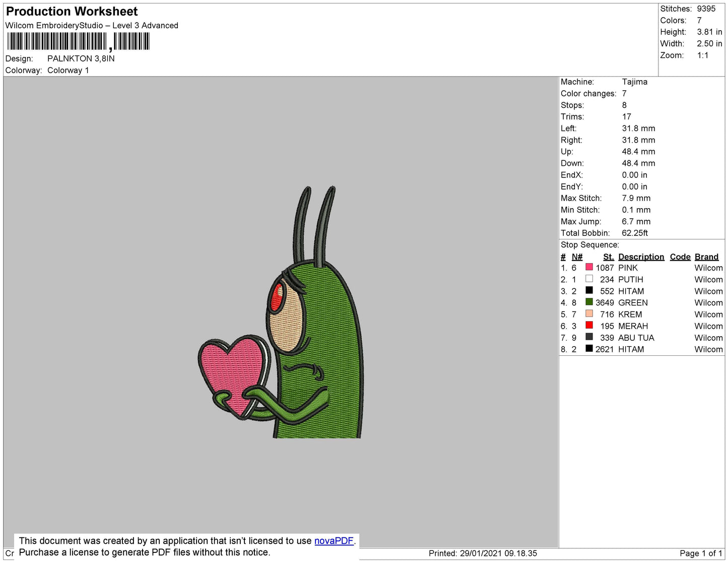Click the PINK description in row 1

click(x=628, y=268)
